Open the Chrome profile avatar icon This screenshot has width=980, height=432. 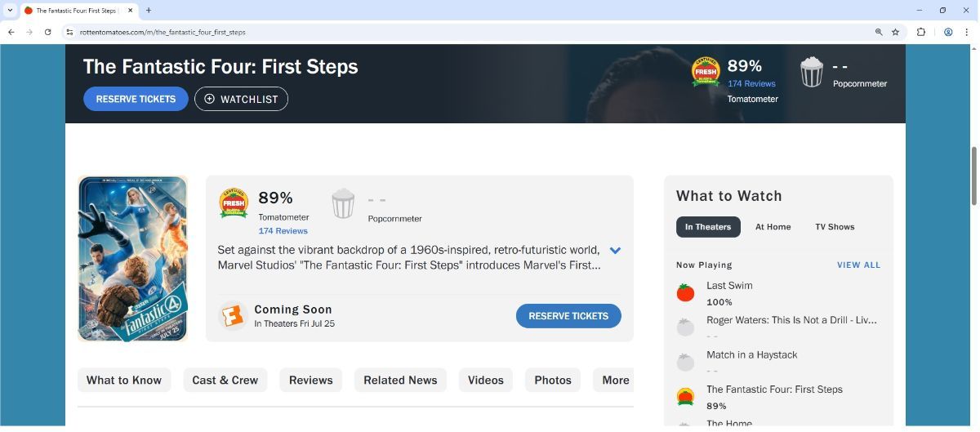point(948,32)
